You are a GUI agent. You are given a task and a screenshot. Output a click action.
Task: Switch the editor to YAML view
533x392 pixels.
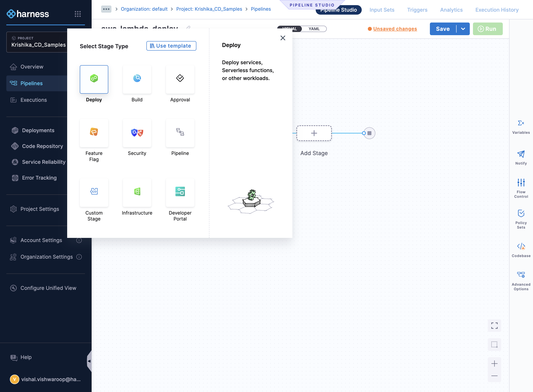click(x=314, y=29)
